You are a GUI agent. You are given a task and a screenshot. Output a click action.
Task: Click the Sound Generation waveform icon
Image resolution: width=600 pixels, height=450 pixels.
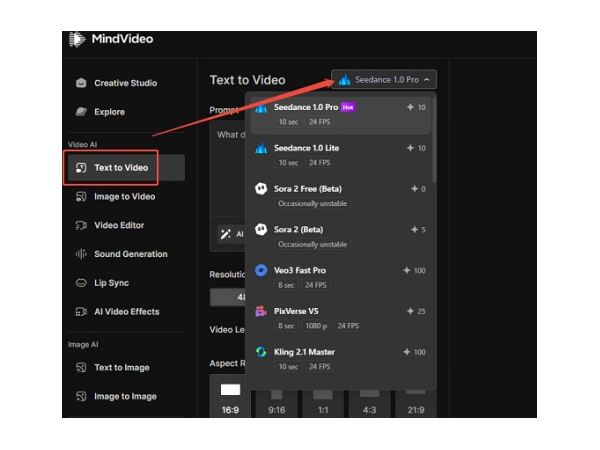pos(81,254)
